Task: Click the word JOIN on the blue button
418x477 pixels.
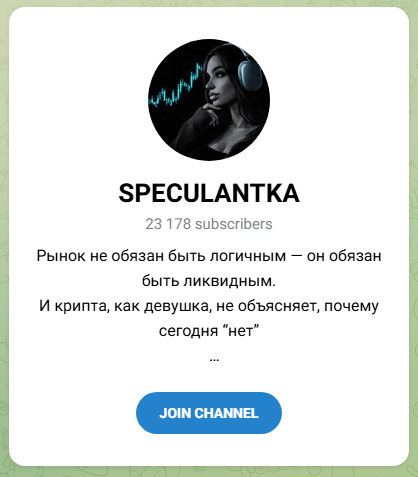Action: [x=175, y=413]
